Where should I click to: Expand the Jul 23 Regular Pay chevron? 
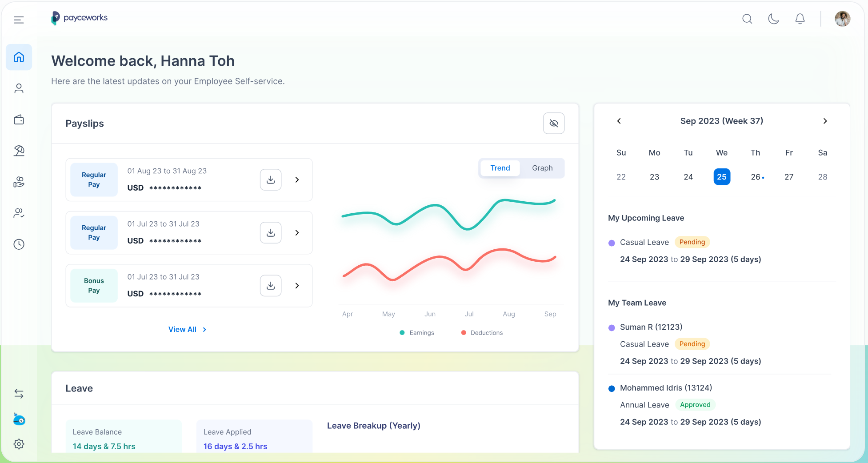tap(297, 232)
